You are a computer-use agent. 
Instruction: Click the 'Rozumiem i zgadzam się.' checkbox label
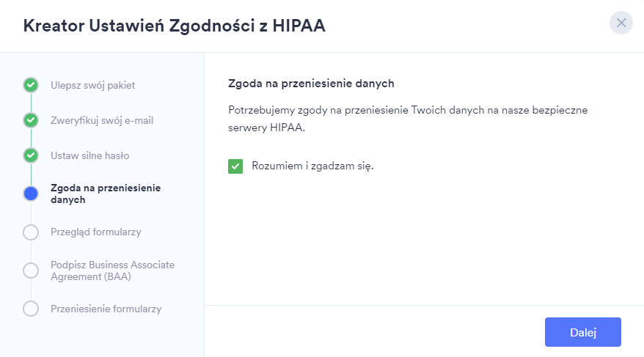coord(312,166)
